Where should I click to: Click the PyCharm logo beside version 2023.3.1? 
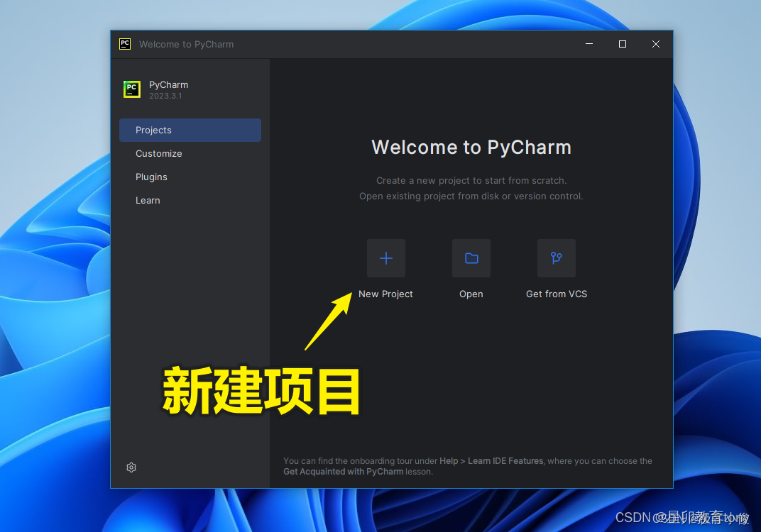(x=132, y=89)
